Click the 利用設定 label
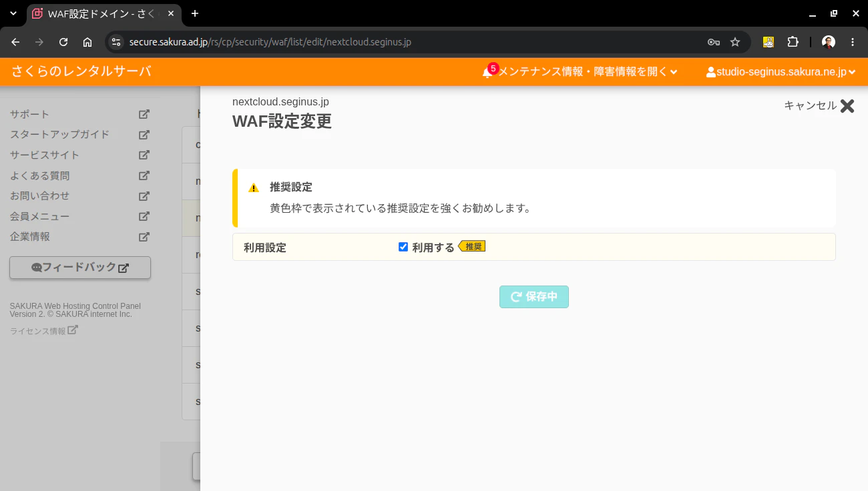The image size is (868, 491). 265,248
